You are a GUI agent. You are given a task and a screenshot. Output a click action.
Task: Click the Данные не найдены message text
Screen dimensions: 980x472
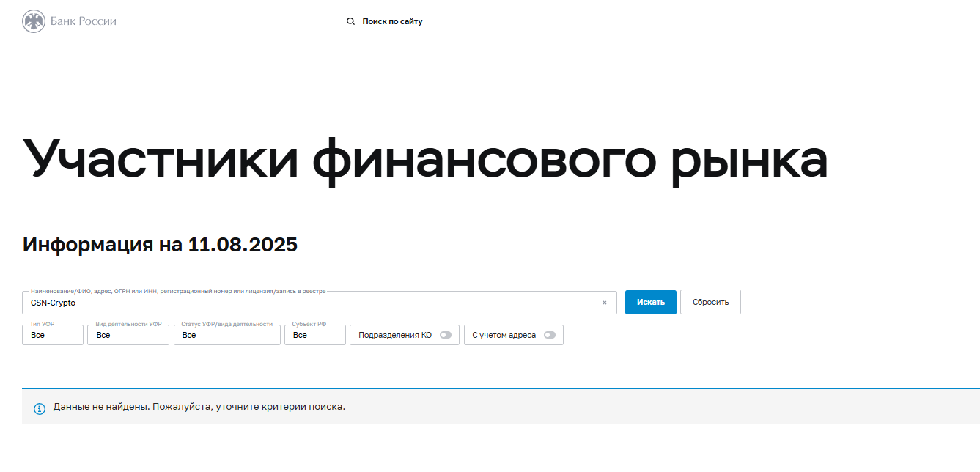(x=199, y=406)
